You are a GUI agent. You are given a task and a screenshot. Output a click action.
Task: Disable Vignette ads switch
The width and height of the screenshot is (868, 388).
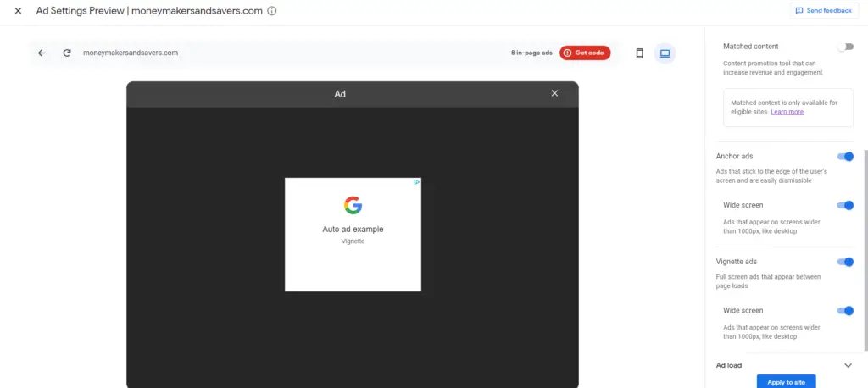(845, 262)
